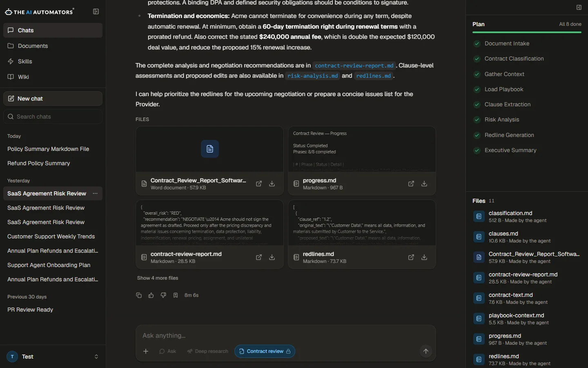Screen dimensions: 588x368
Task: Copy the assistant response
Action: click(139, 295)
